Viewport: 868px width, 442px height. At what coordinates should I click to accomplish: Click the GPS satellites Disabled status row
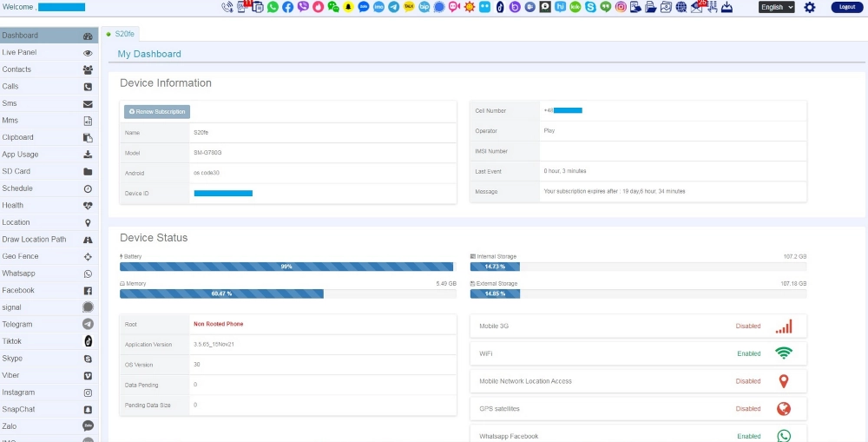[x=638, y=409]
